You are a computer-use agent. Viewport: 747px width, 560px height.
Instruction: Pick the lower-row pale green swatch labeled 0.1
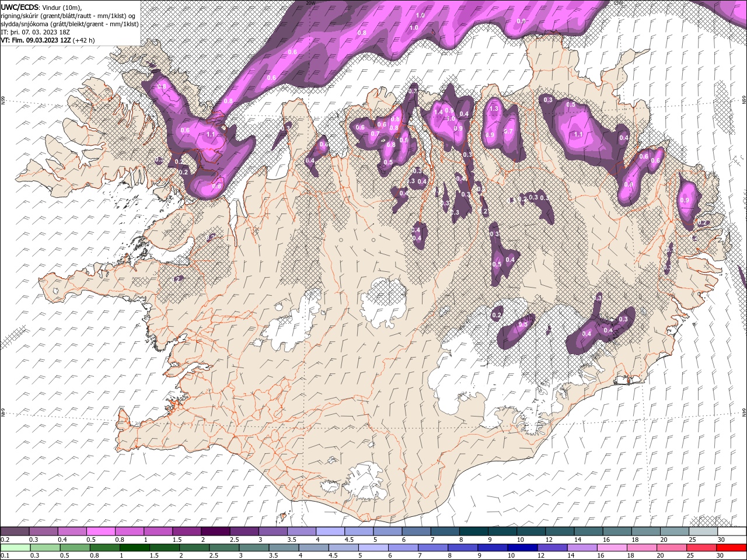[x=15, y=547]
